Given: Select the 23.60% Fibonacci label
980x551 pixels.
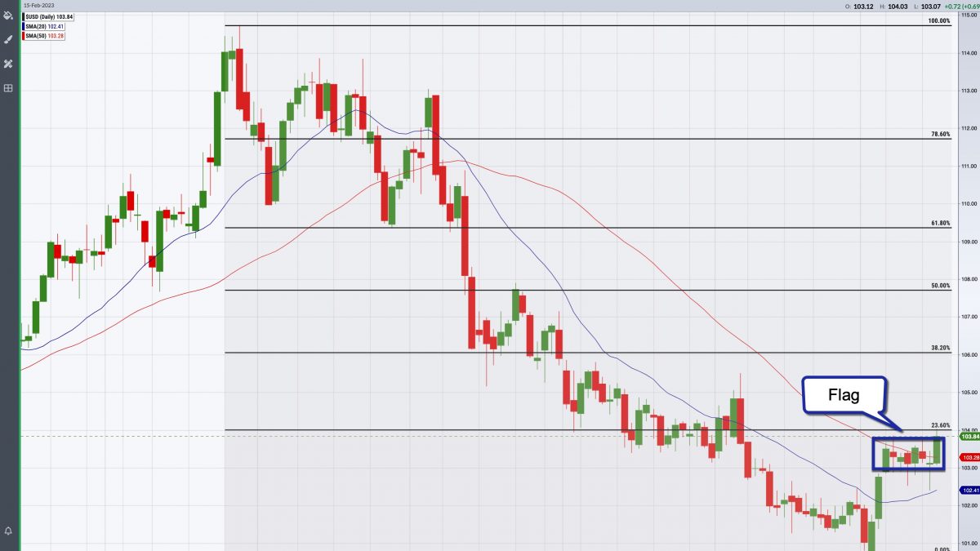Looking at the screenshot, I should click(941, 425).
